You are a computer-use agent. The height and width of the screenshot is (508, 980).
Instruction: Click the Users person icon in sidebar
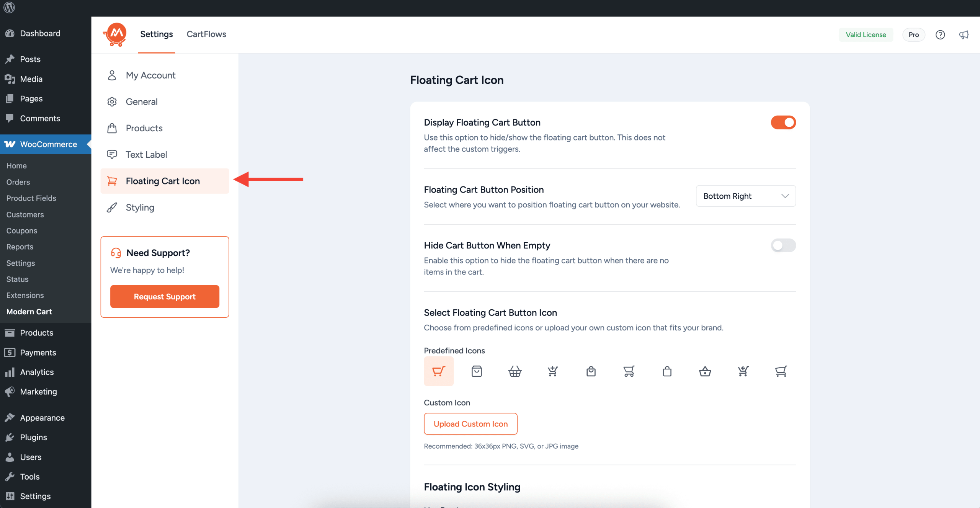click(10, 457)
